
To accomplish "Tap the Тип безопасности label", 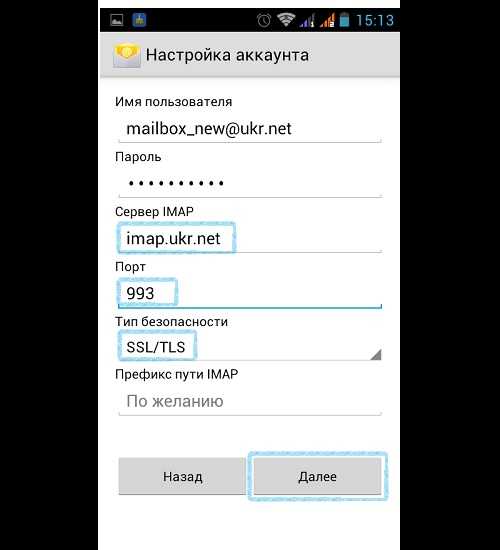I will pyautogui.click(x=171, y=322).
